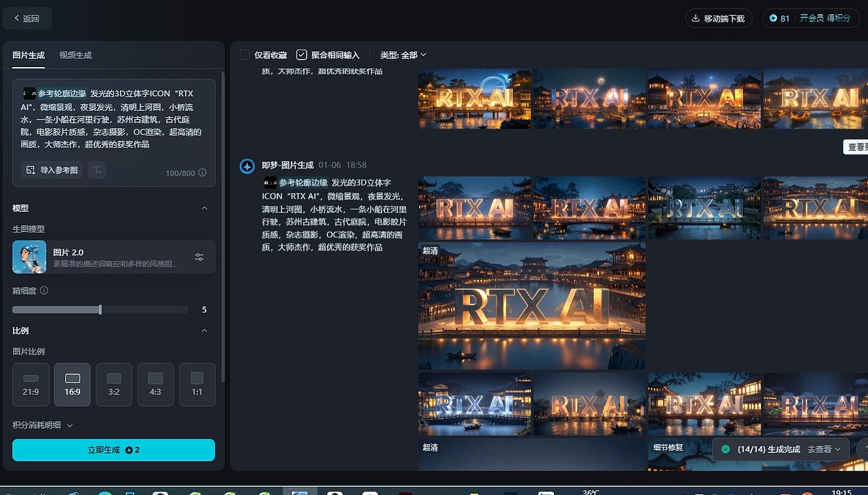The width and height of the screenshot is (868, 495).
Task: Open the 移动端下载 mobile download button
Action: 719,18
